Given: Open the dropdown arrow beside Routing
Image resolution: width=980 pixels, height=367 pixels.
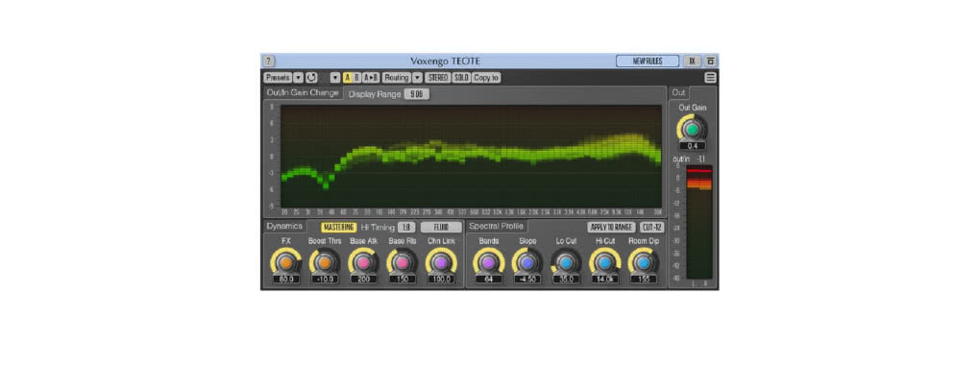Looking at the screenshot, I should coord(417,78).
